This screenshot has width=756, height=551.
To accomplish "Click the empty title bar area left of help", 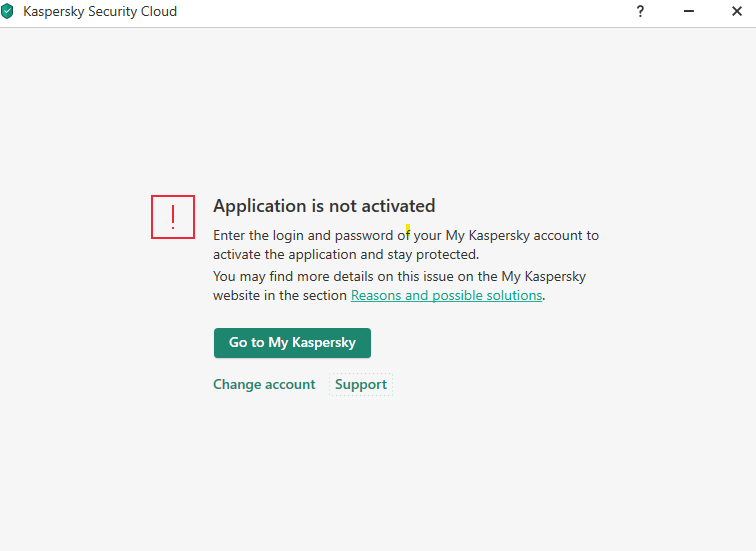I will 400,12.
